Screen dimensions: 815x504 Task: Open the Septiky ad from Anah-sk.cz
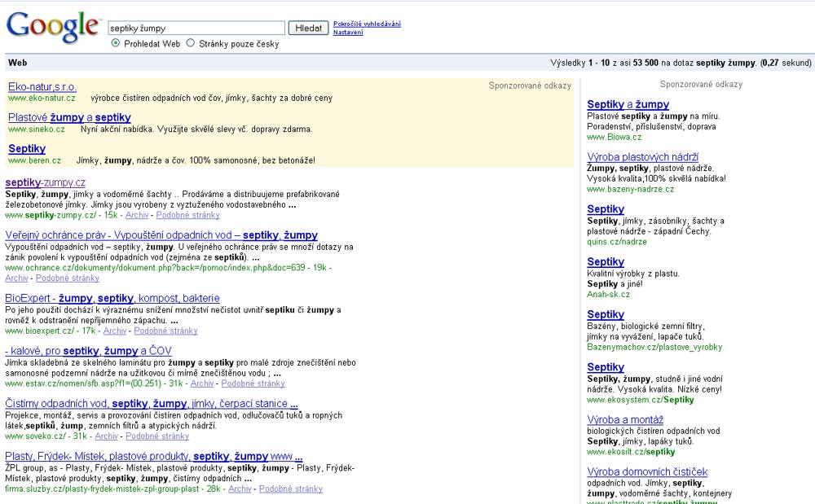click(x=606, y=261)
